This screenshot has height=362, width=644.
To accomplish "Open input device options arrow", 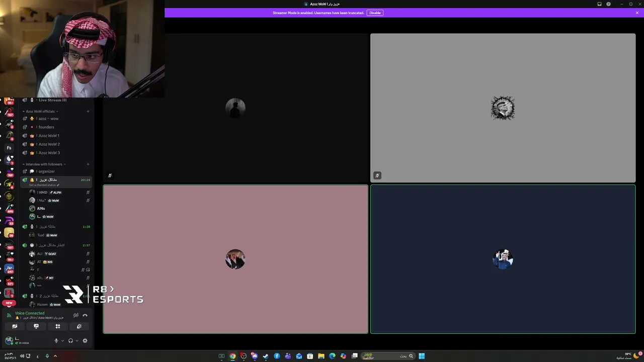I will click(x=62, y=341).
